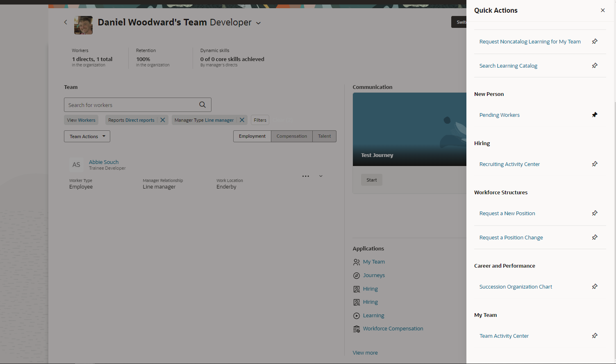Open Recruiting Activity Center link
Screen dimensions: 616x364
coord(509,164)
